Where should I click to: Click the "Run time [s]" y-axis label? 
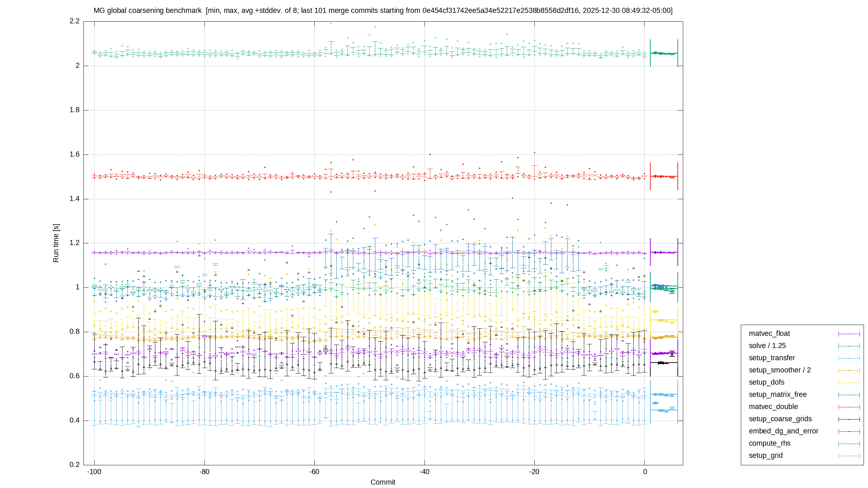click(56, 243)
